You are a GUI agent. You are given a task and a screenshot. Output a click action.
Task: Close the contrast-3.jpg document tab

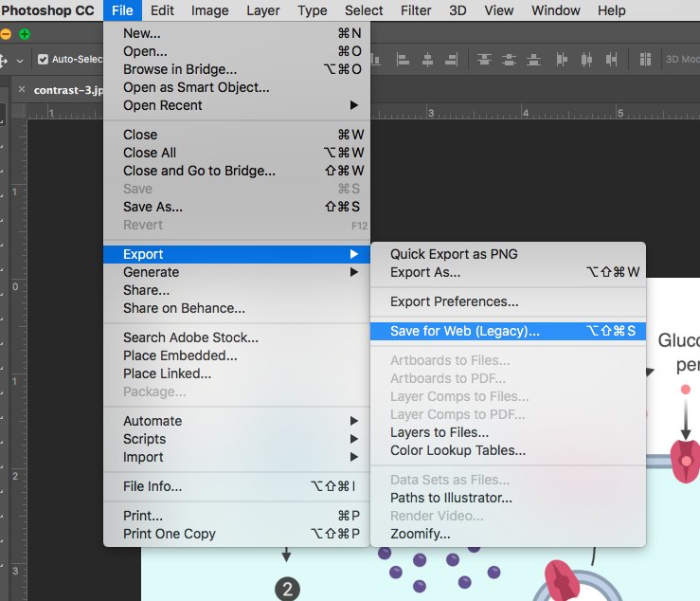tap(22, 89)
